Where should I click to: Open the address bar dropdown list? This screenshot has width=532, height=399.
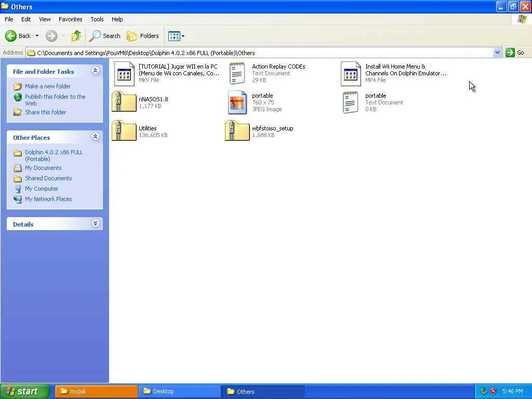point(497,52)
